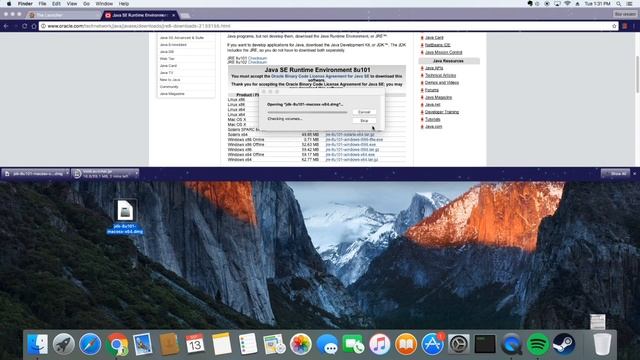
Task: Open Developer Training link
Action: click(442, 112)
